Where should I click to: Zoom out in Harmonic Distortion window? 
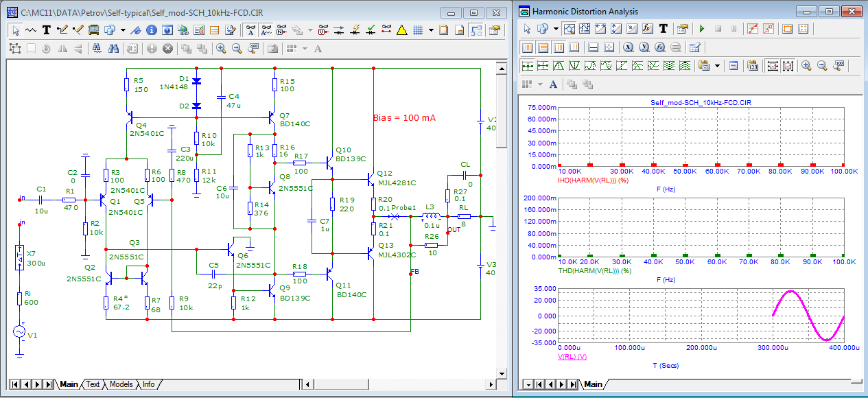pyautogui.click(x=821, y=66)
